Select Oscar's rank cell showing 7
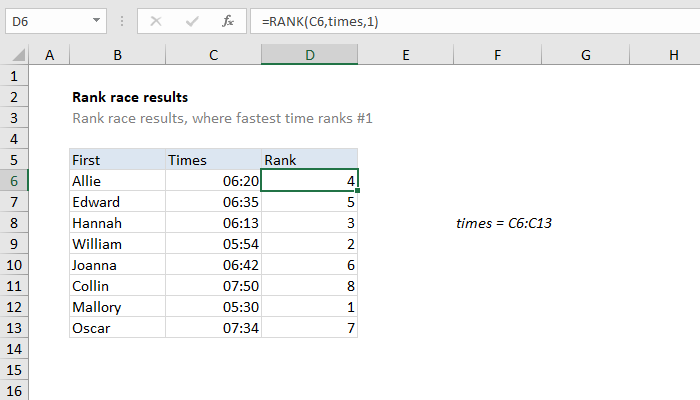Image resolution: width=700 pixels, height=400 pixels. pos(309,328)
